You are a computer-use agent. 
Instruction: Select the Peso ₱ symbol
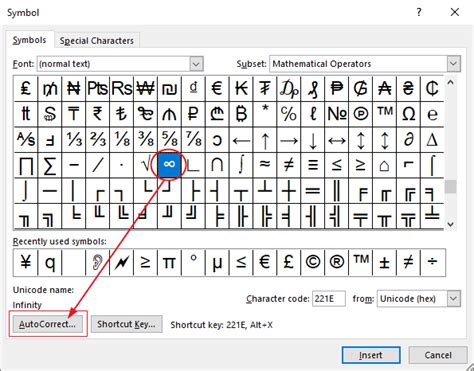[x=337, y=89]
